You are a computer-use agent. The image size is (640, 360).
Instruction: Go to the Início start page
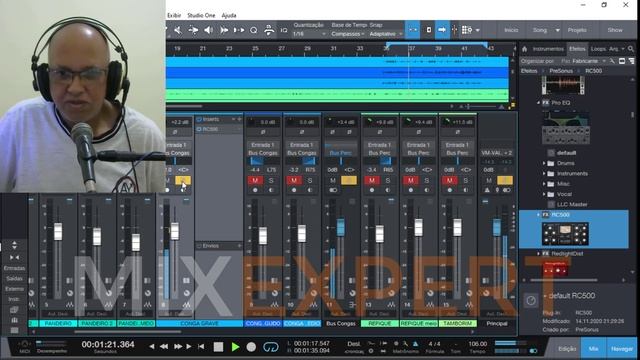click(x=511, y=30)
